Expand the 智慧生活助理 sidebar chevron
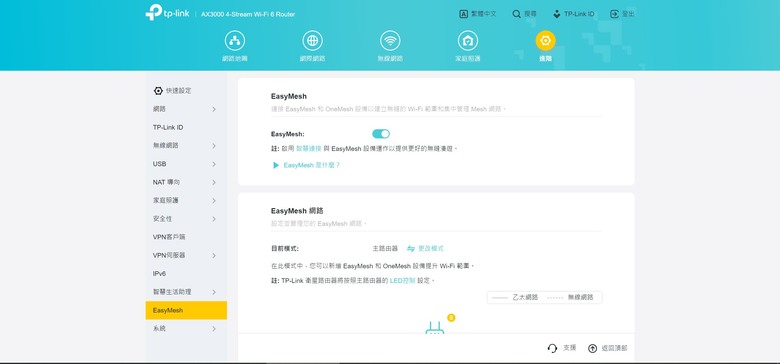Image resolution: width=780 pixels, height=364 pixels. pos(214,292)
